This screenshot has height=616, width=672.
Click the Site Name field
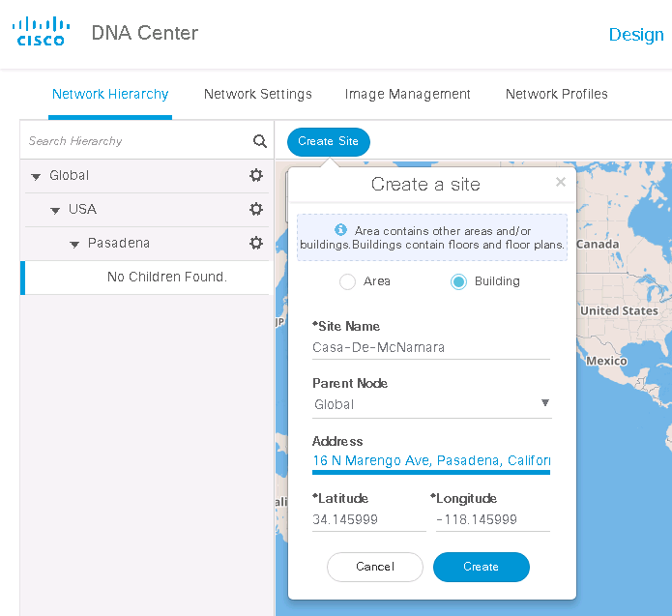tap(431, 347)
